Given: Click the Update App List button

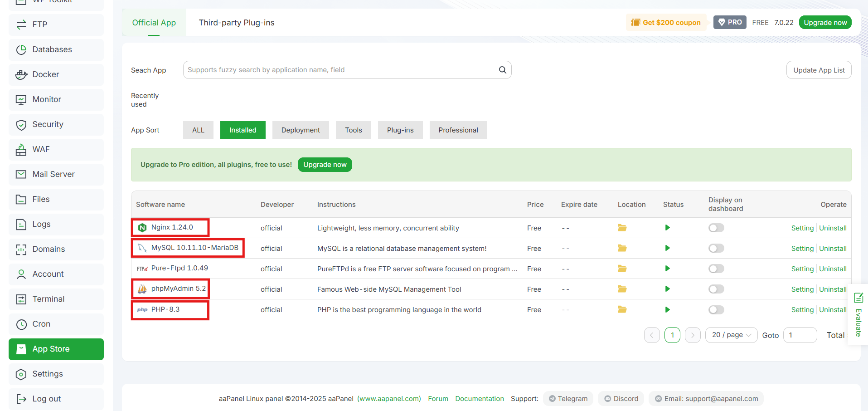Looking at the screenshot, I should click(819, 70).
